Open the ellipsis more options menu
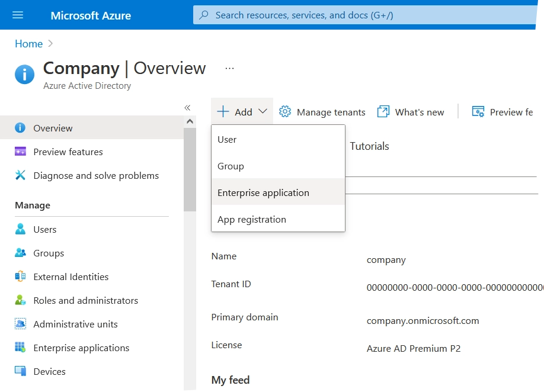 (229, 68)
